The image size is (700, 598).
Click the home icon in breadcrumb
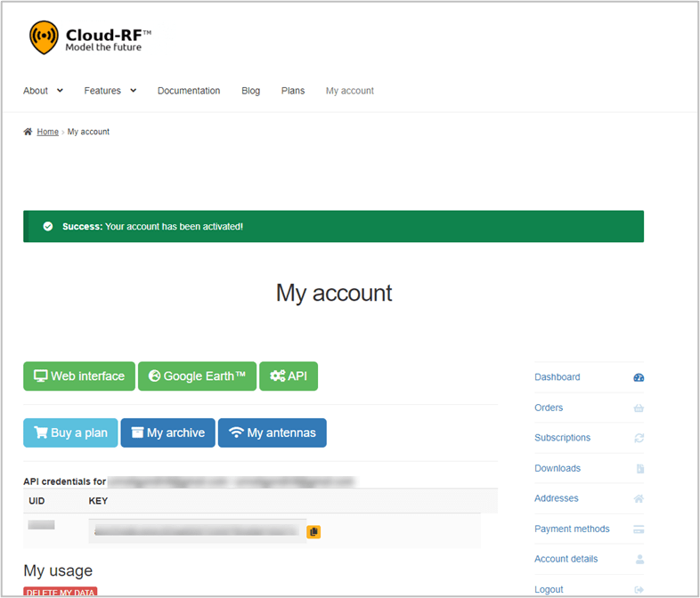click(x=28, y=132)
